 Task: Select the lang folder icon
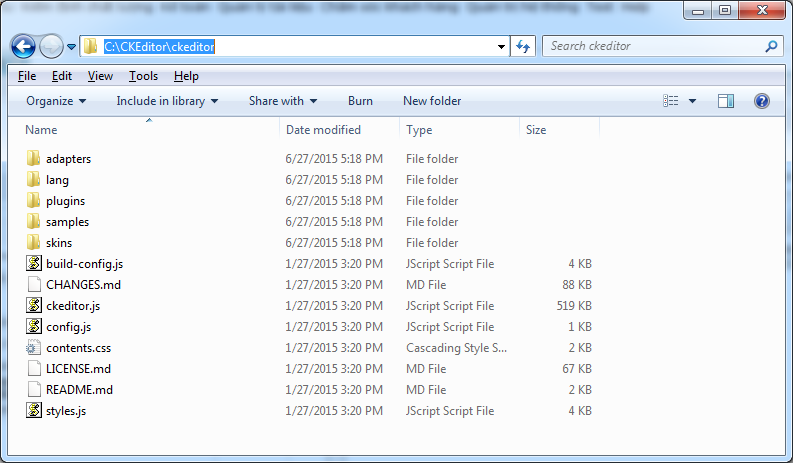(33, 179)
